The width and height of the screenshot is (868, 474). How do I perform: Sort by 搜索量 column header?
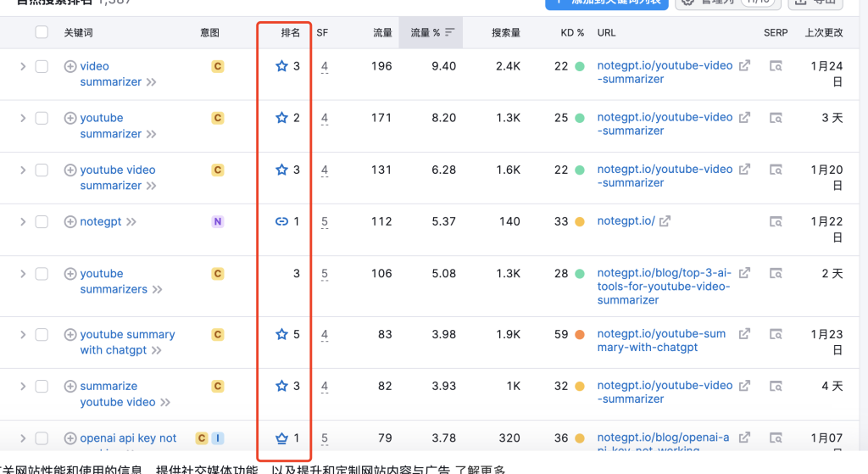[506, 33]
